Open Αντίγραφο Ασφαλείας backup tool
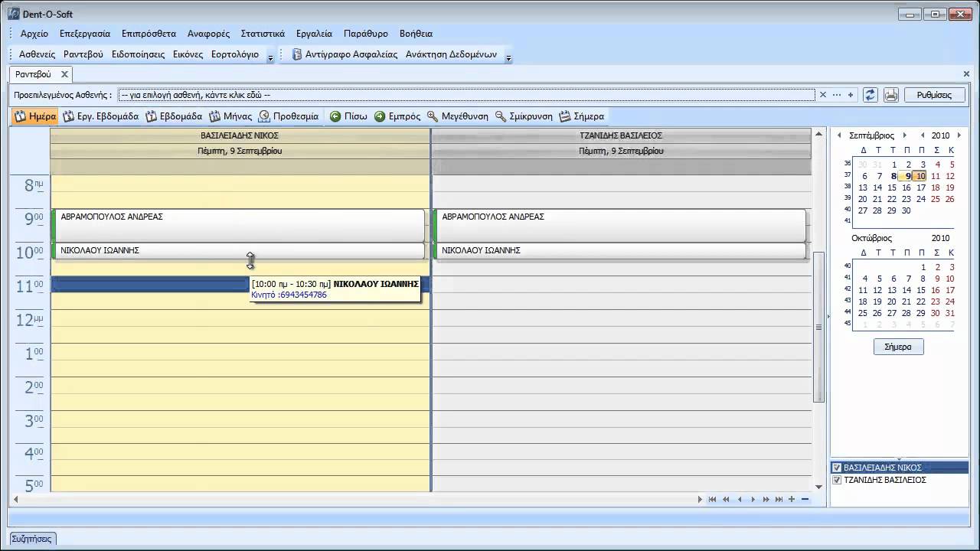 pyautogui.click(x=344, y=54)
